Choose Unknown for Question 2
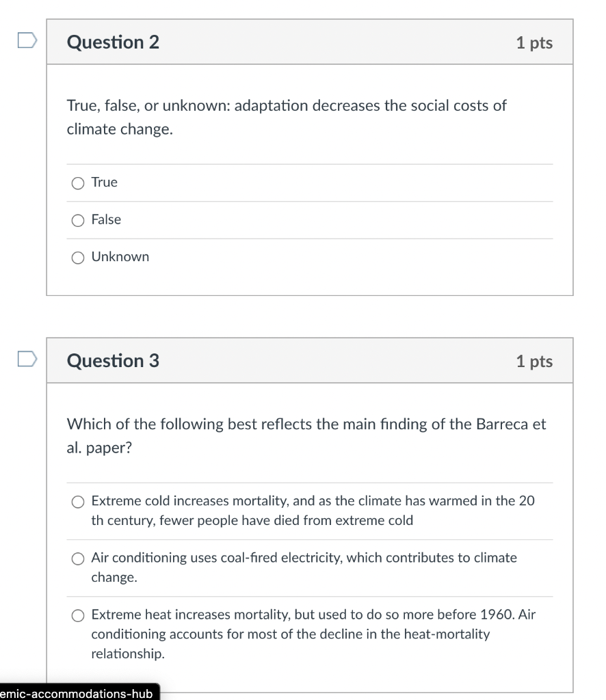Viewport: 606px width, 700px height. [x=78, y=257]
